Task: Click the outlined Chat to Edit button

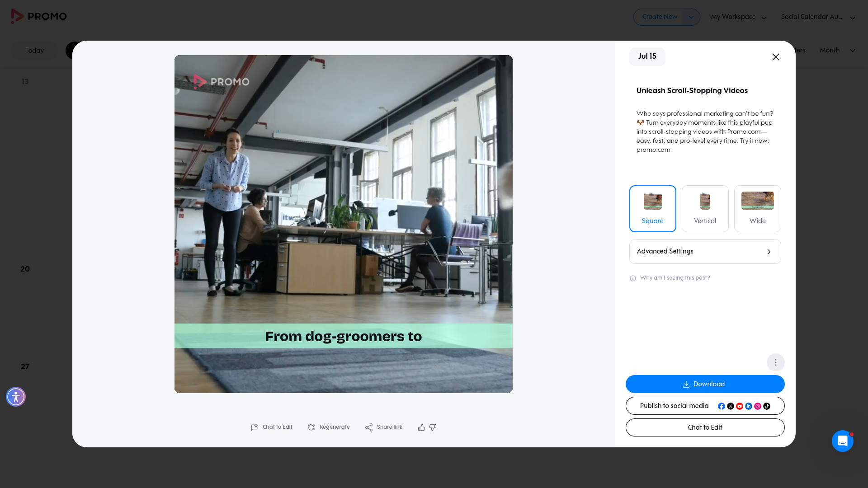Action: tap(705, 427)
